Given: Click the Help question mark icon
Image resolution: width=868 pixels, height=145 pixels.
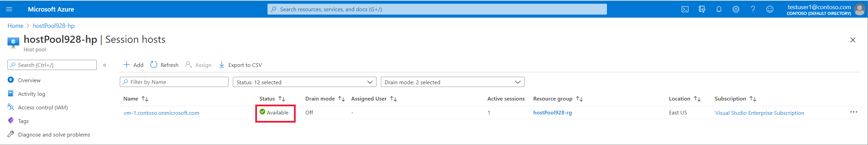Looking at the screenshot, I should click(x=753, y=9).
